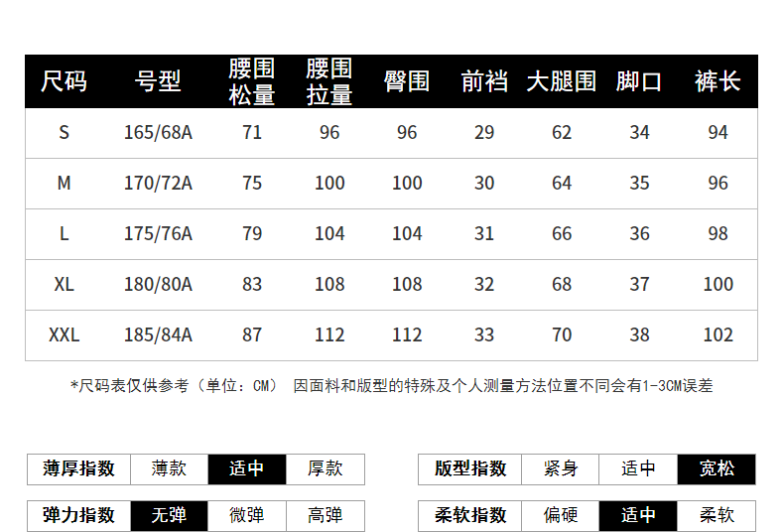Viewport: 784px width, 532px height.
Task: Click front rise value 33
Action: [484, 335]
